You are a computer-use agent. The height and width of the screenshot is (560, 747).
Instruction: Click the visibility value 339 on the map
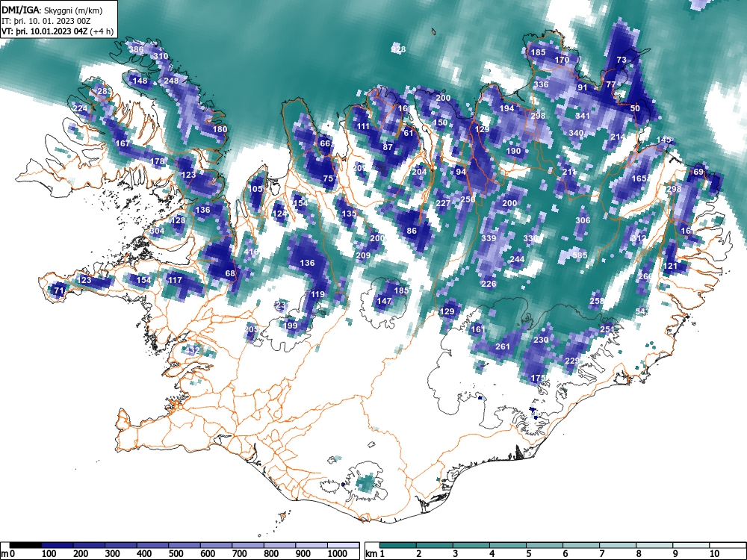coord(489,238)
